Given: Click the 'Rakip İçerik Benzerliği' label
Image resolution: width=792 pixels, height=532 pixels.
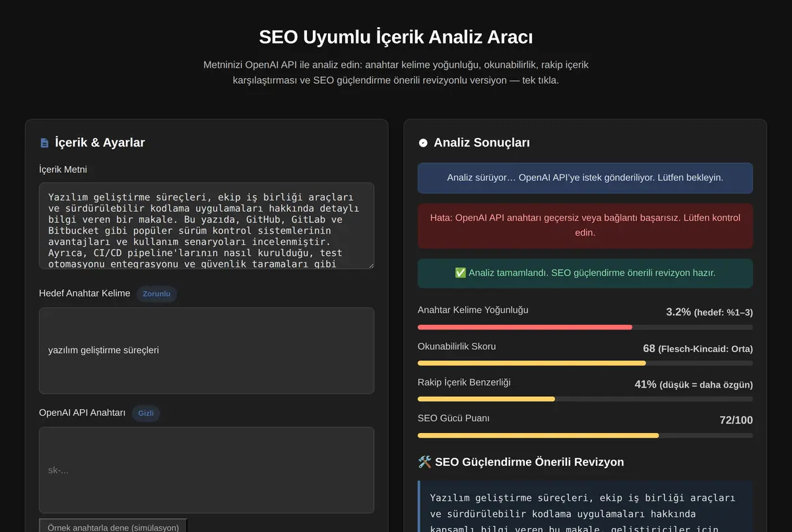Looking at the screenshot, I should tap(464, 382).
